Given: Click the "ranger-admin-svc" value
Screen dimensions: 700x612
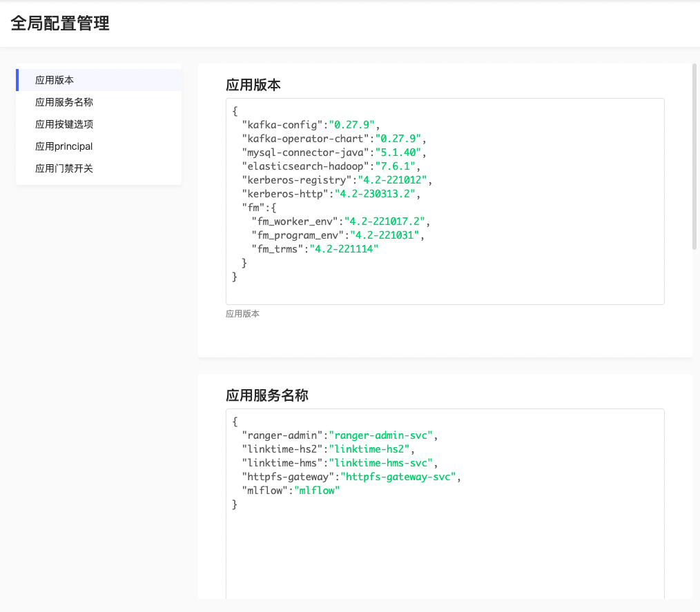Looking at the screenshot, I should tap(381, 435).
